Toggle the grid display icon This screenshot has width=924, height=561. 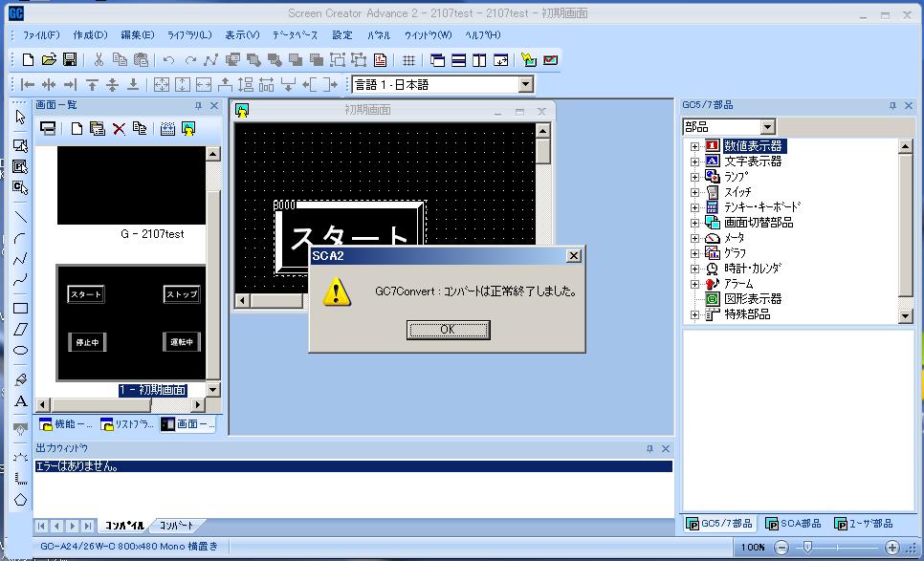coord(408,60)
